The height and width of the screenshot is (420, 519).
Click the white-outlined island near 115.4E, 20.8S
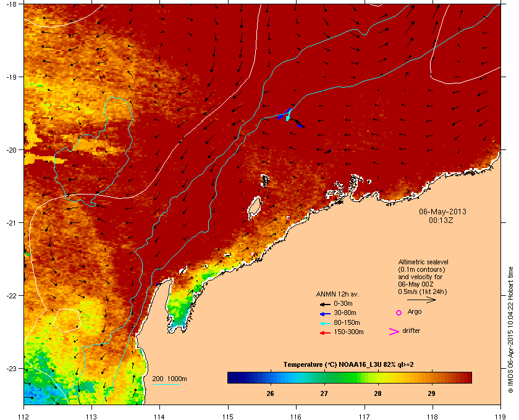point(254,207)
